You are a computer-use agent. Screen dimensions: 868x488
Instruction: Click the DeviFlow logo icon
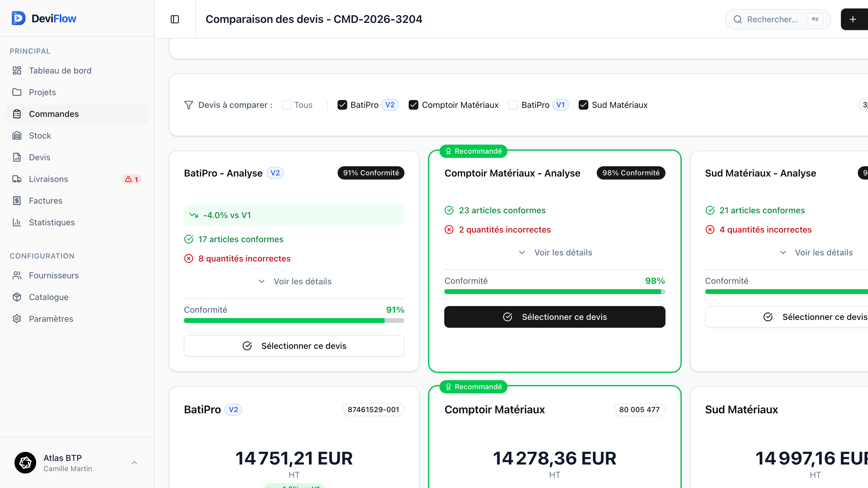(x=18, y=18)
